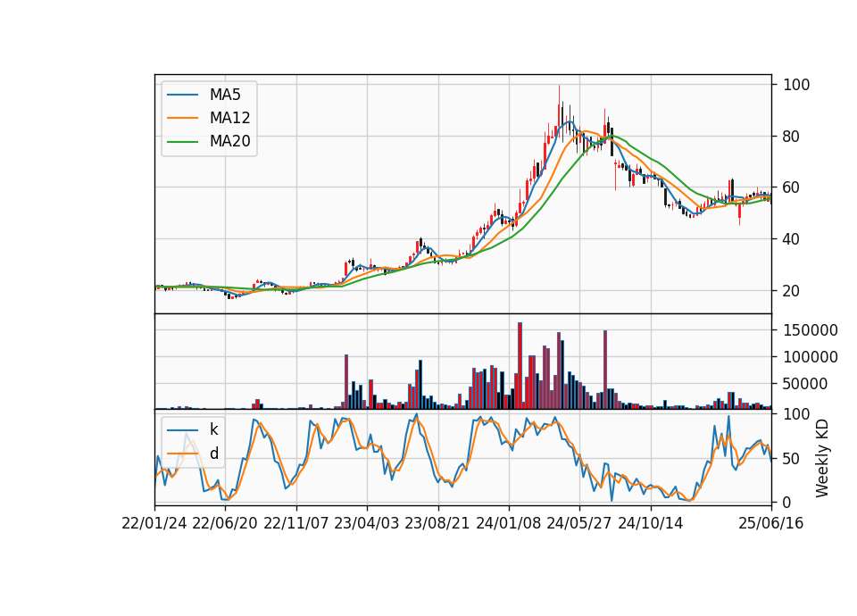Click the candlestick at the price peak near 100

click(x=559, y=112)
